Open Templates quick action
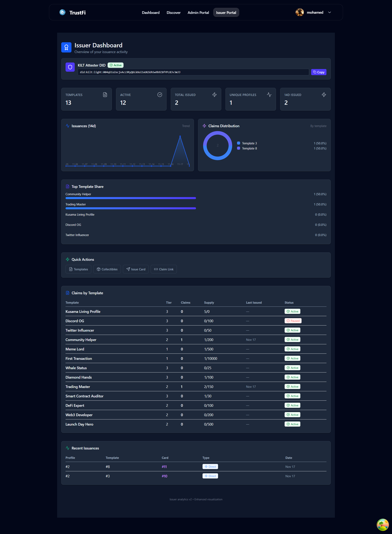Viewport: 392px width, 534px height. [78, 269]
